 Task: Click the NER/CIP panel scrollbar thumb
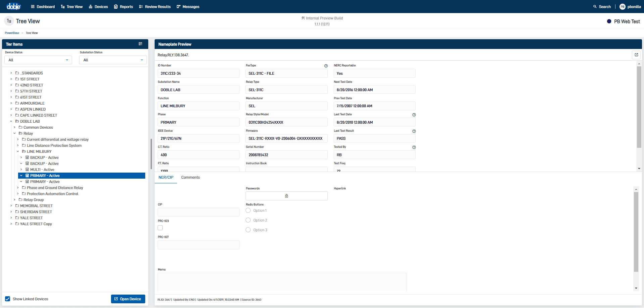pyautogui.click(x=636, y=232)
